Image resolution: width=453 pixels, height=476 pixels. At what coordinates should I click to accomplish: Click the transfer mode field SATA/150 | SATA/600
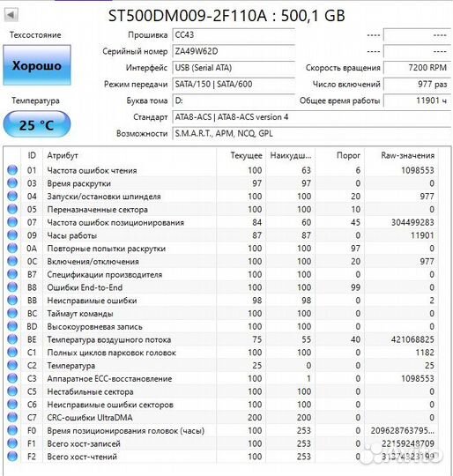[x=234, y=84]
